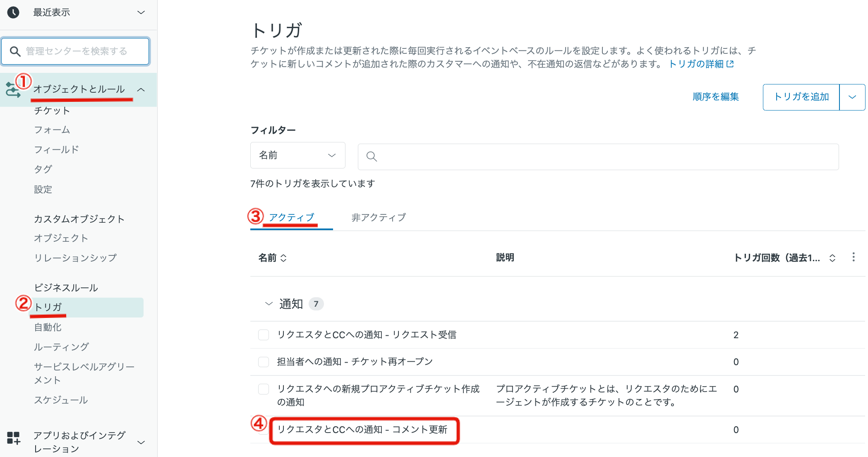Open the dropdown arrow beside トリガを追加
The width and height of the screenshot is (868, 457).
pos(852,97)
